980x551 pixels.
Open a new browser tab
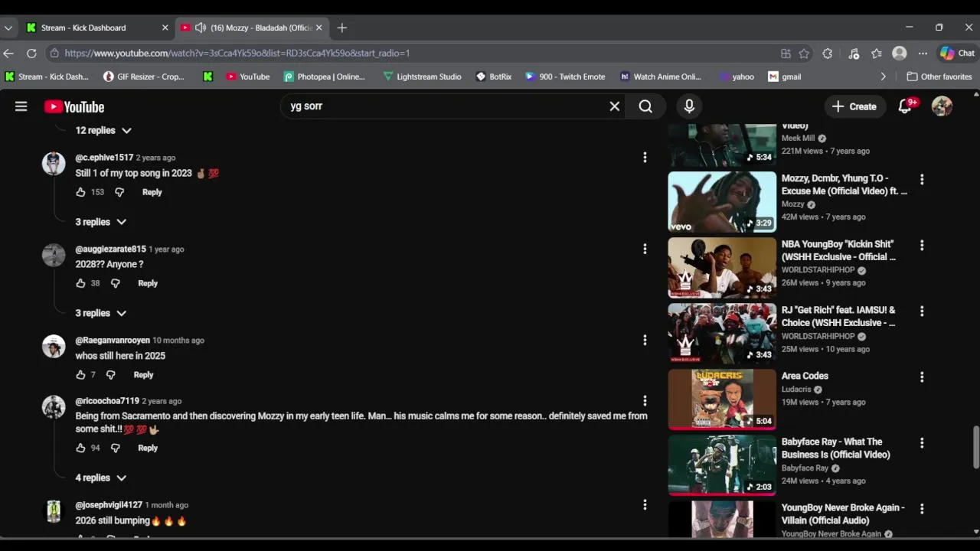342,28
